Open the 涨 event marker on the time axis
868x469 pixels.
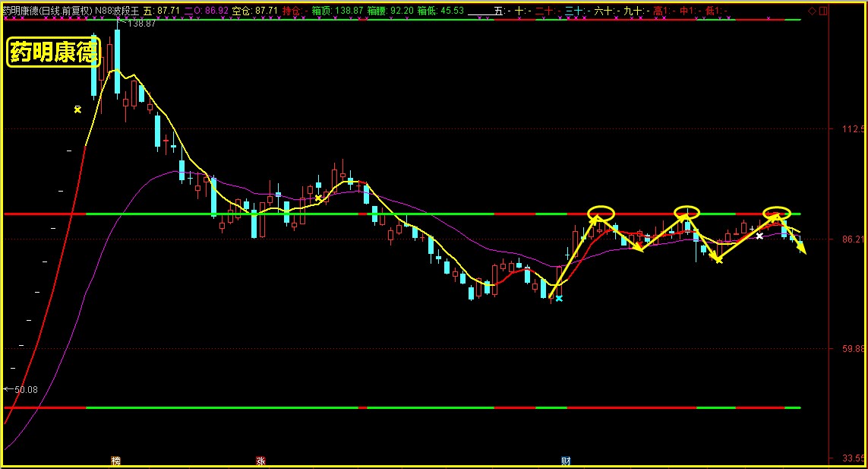coord(260,461)
